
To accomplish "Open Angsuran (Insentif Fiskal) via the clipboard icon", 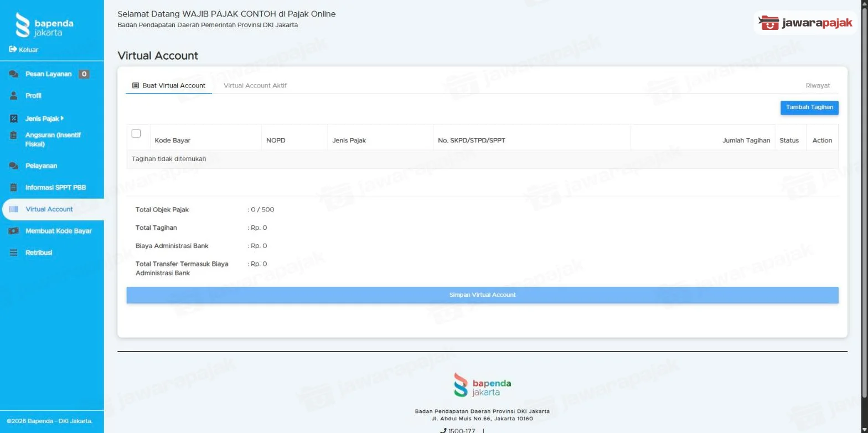I will pyautogui.click(x=14, y=135).
